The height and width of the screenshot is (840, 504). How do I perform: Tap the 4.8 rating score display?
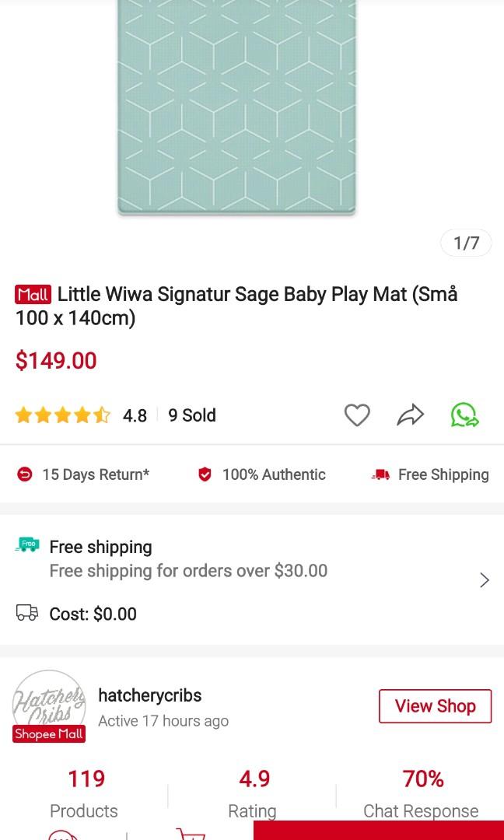[x=135, y=415]
